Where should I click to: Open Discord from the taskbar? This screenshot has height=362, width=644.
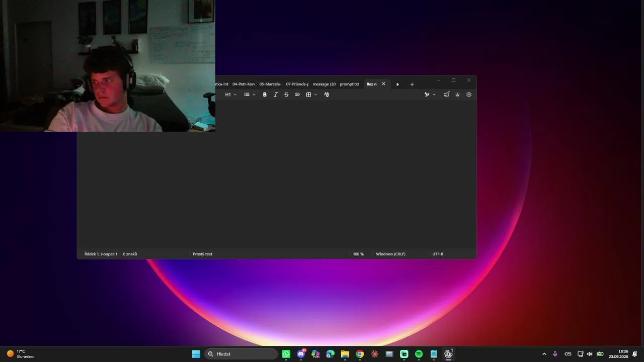click(x=301, y=354)
